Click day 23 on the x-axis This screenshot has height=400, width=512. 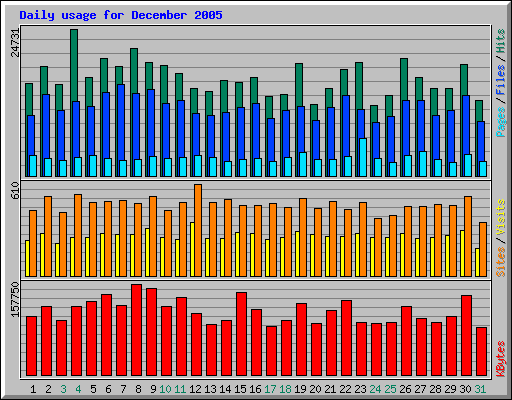coord(360,389)
